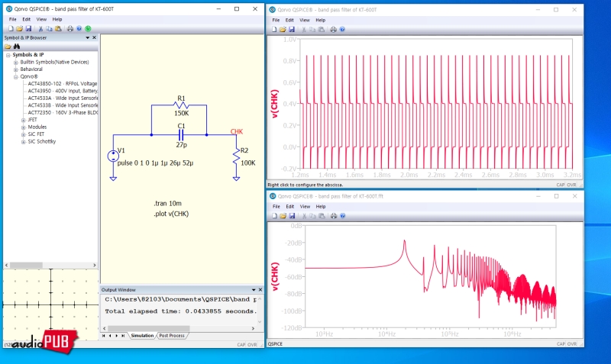Close the Symbol & IP Browser panel
This screenshot has width=611, height=364.
click(x=94, y=37)
